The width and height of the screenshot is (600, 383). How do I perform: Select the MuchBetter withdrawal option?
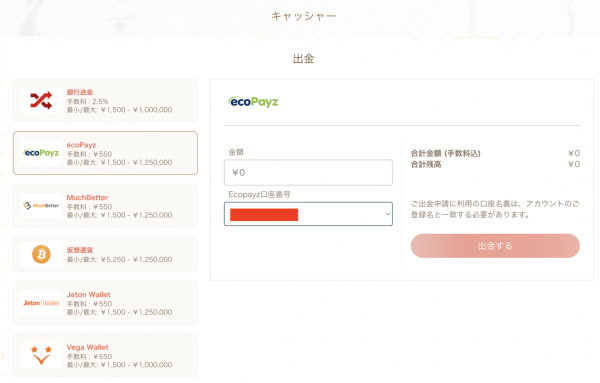pos(106,206)
